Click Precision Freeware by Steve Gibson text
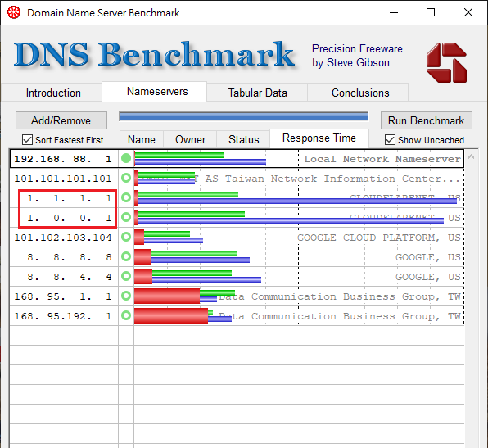 (x=357, y=56)
